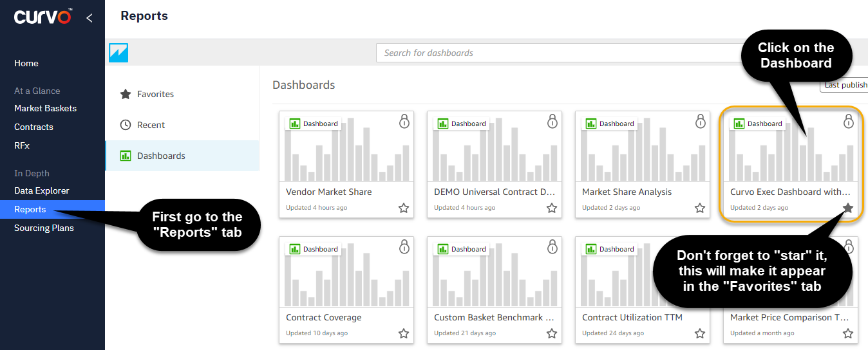Click the 'In Depth' section label
The height and width of the screenshot is (350, 868).
coord(32,173)
